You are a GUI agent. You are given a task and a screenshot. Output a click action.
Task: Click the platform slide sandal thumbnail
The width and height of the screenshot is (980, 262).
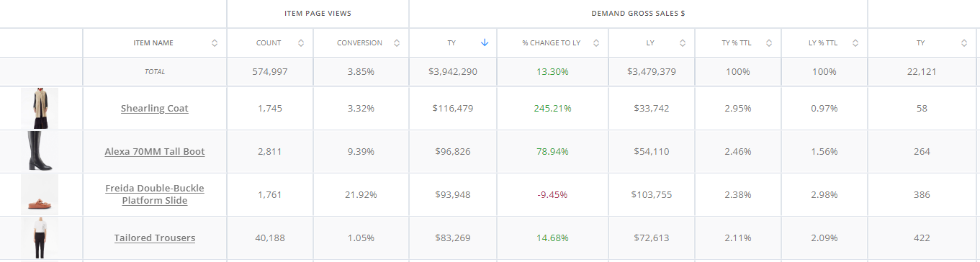pos(40,194)
